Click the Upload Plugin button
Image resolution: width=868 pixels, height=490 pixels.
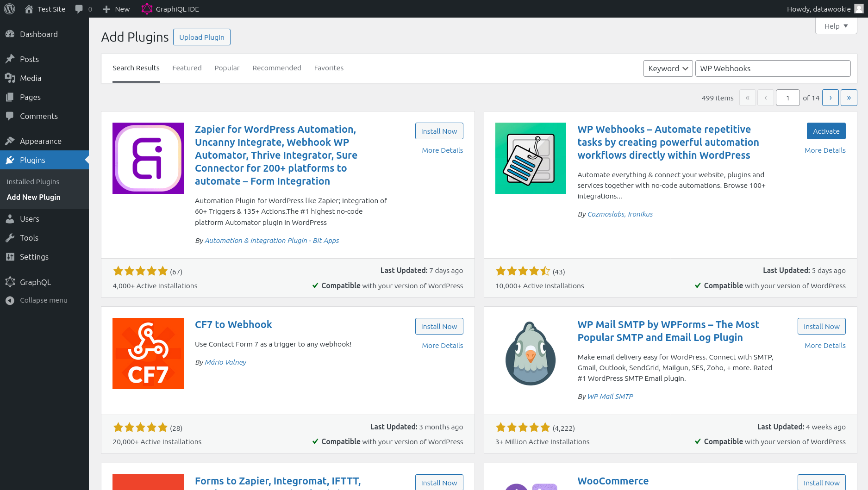(x=201, y=37)
